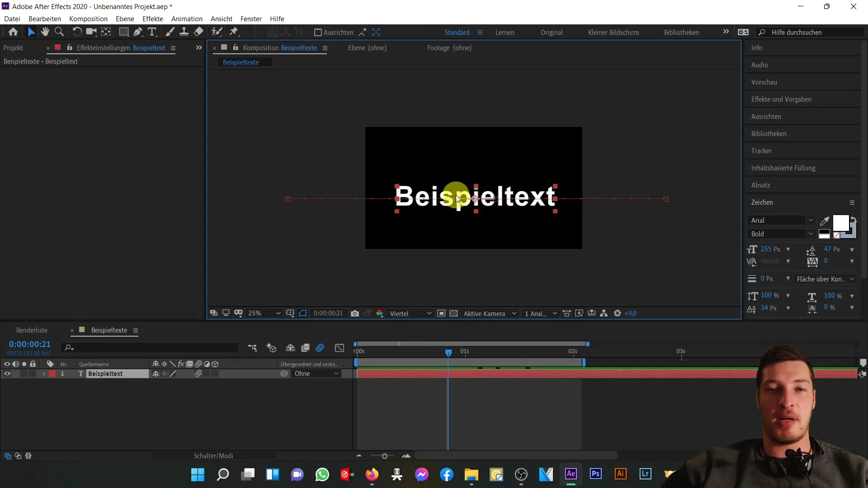Open Illustrator from the taskbar

click(621, 474)
